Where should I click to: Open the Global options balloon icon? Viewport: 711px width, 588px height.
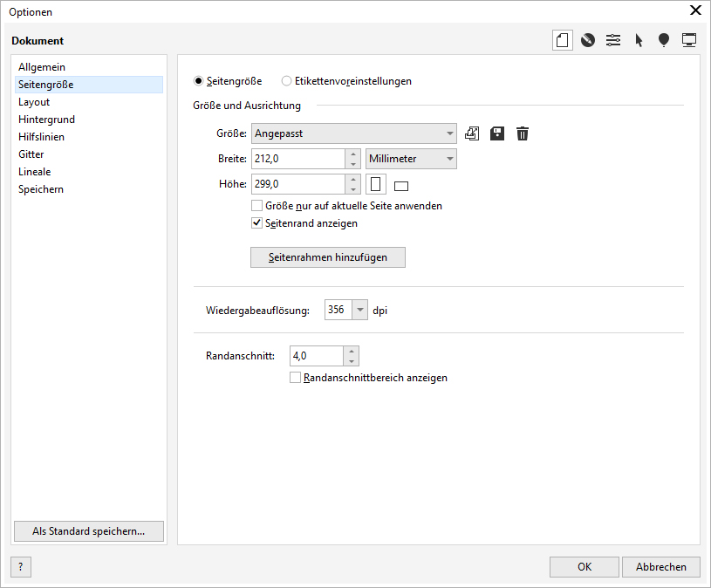click(x=664, y=40)
